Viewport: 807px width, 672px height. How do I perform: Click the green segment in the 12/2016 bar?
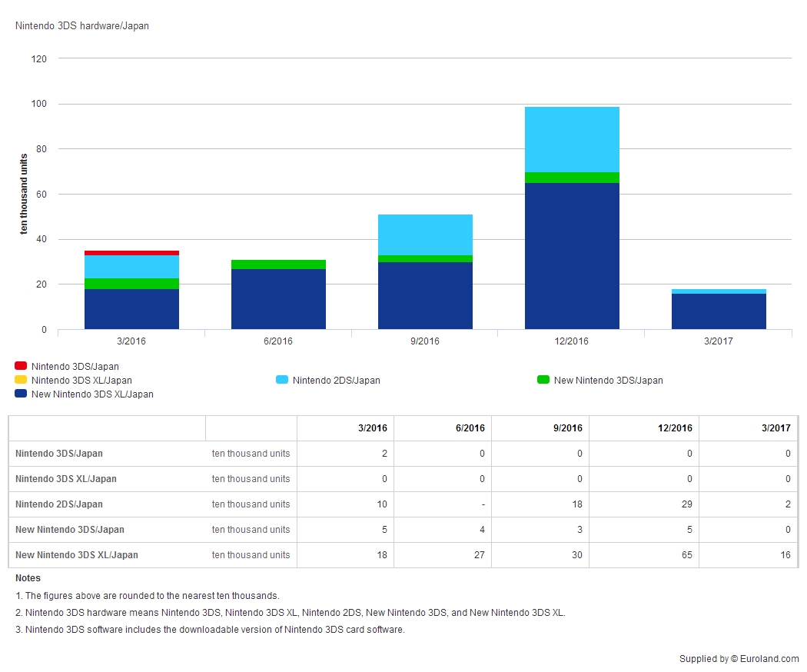572,178
